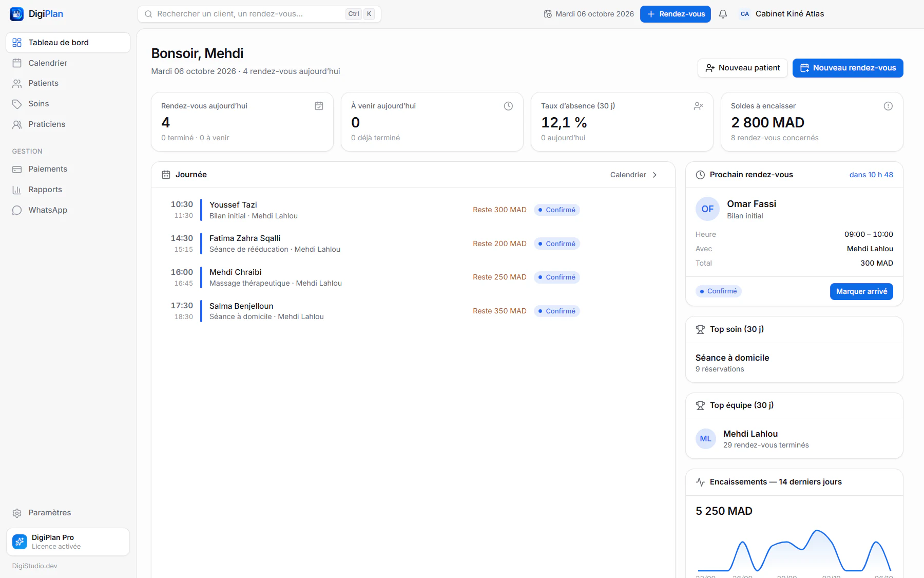Add a Nouveau patient
Viewport: 924px width, 578px height.
[x=742, y=68]
